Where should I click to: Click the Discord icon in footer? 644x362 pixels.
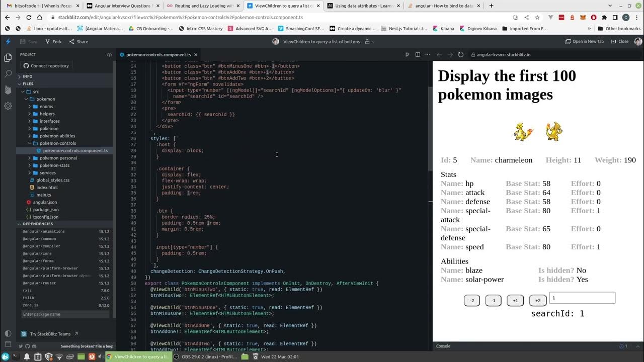(34, 346)
